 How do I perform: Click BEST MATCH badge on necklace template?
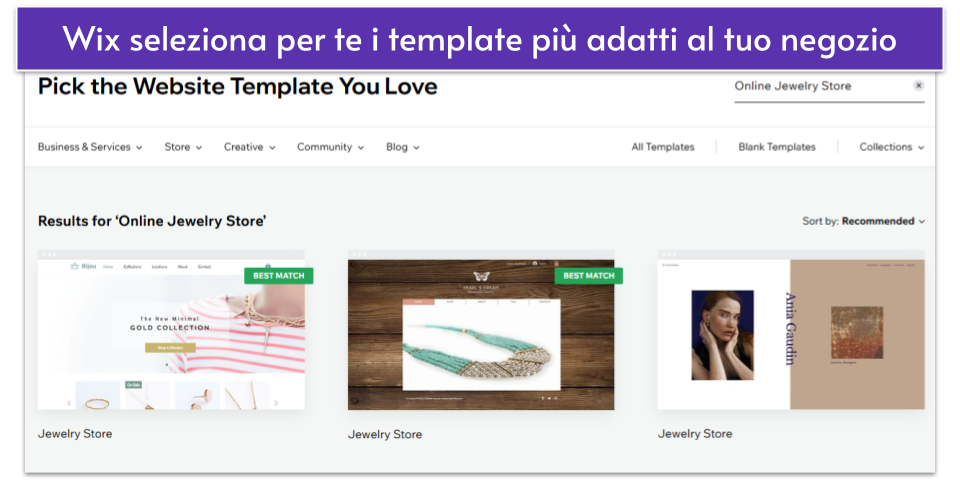tap(588, 276)
